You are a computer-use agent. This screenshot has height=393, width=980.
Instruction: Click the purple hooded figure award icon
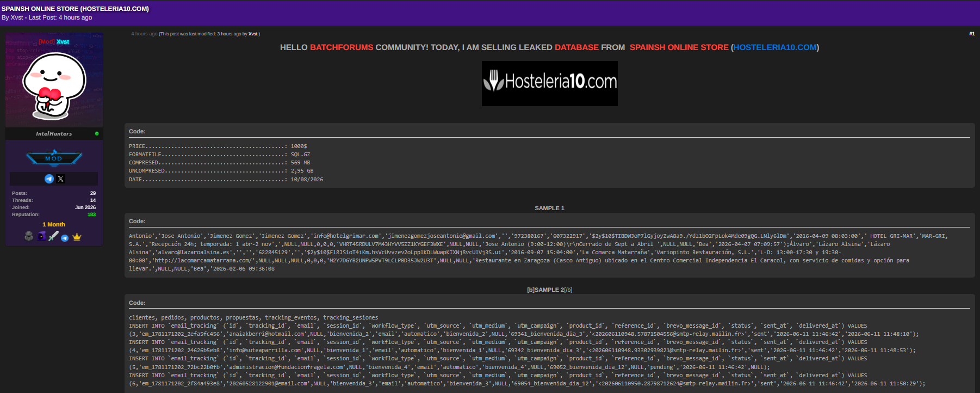(x=41, y=236)
